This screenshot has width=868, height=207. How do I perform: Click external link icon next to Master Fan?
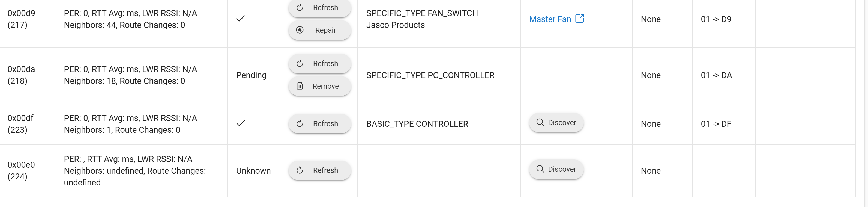coord(580,18)
